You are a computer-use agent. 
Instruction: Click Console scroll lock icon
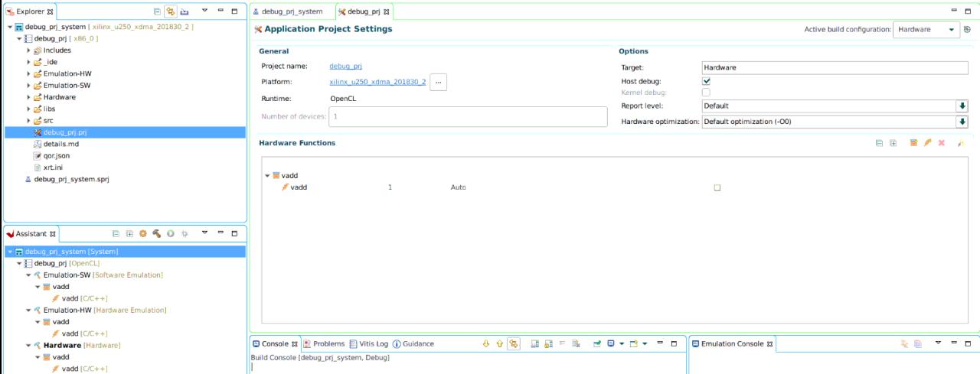549,344
